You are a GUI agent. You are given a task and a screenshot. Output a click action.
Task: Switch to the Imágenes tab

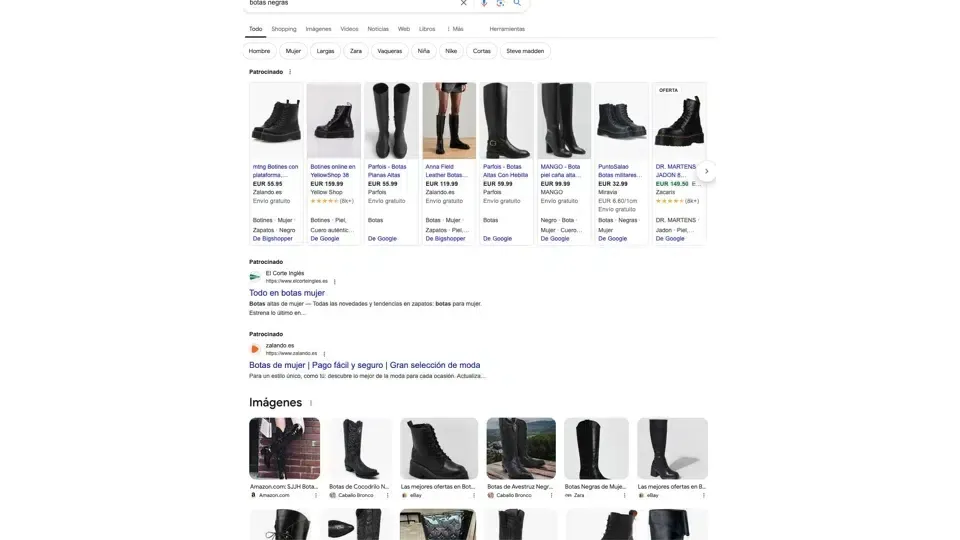coord(318,29)
